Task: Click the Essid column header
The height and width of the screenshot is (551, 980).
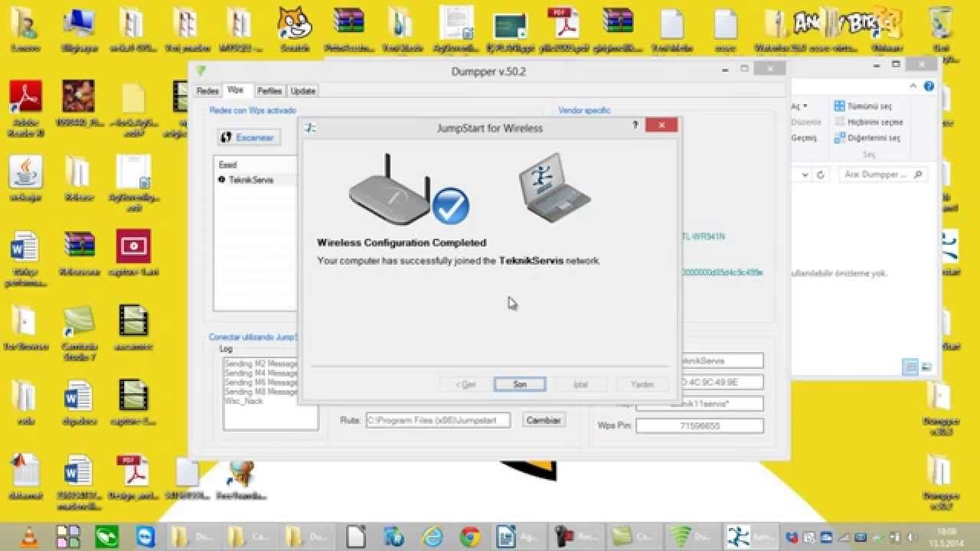Action: click(x=228, y=165)
